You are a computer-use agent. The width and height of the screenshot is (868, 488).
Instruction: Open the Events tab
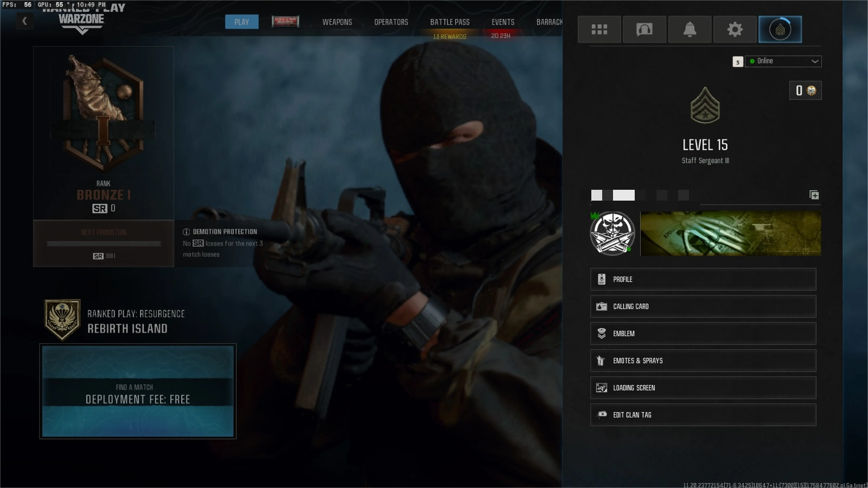[x=503, y=22]
